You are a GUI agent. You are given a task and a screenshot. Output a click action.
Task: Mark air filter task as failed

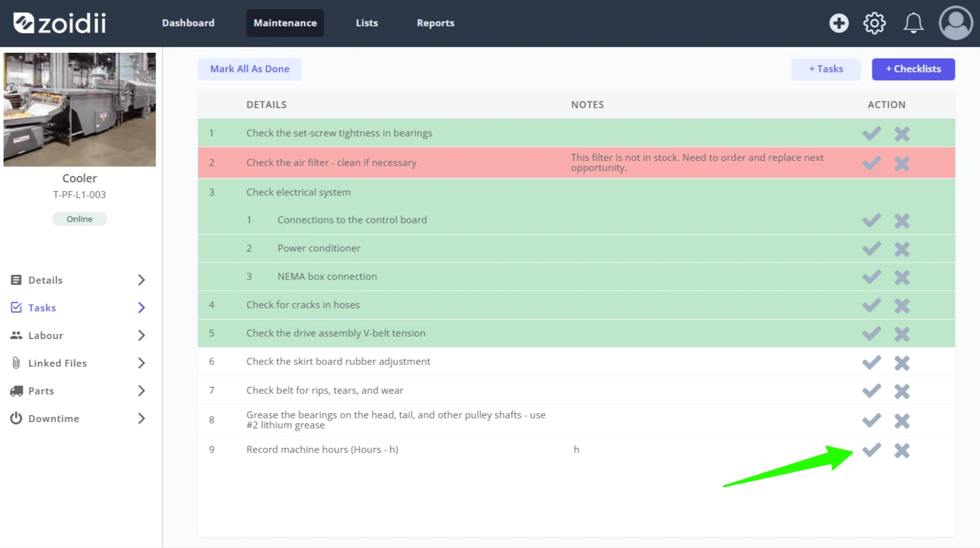click(x=902, y=164)
